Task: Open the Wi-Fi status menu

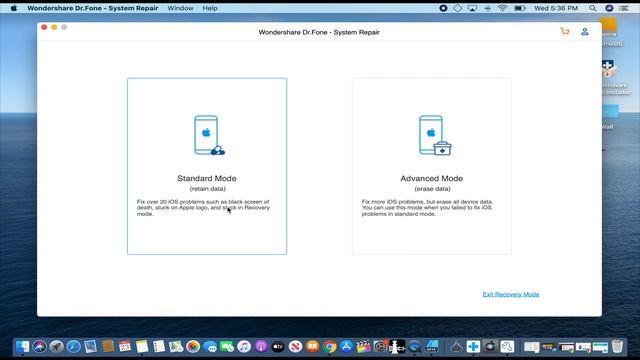Action: (x=502, y=8)
